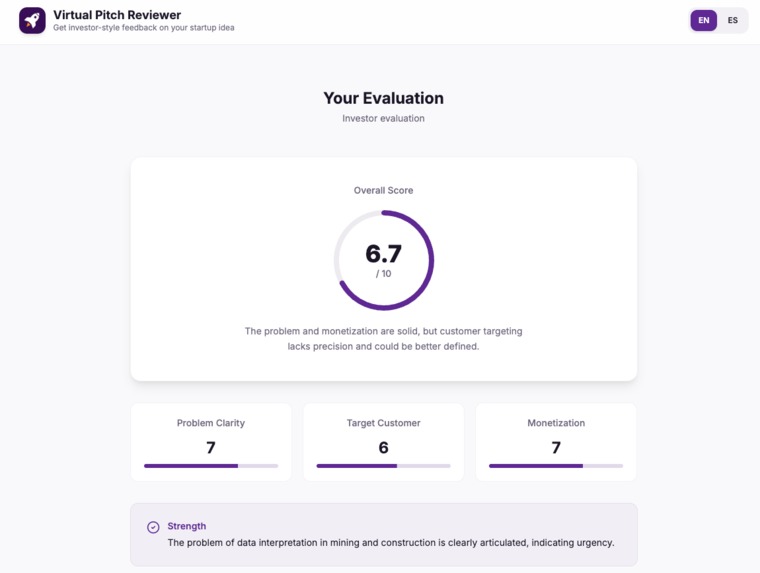Click the Overall Score label
Screen dimensions: 760x573
383,191
